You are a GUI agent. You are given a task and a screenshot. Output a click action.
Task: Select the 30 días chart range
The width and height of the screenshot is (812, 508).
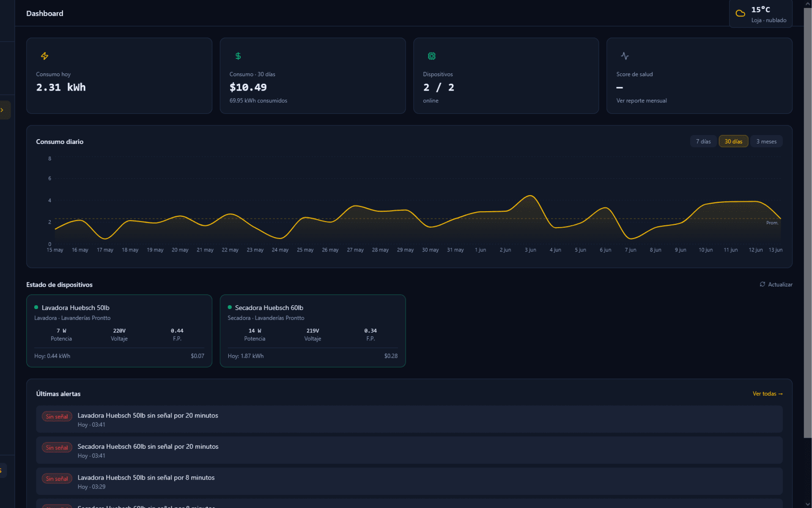click(733, 141)
